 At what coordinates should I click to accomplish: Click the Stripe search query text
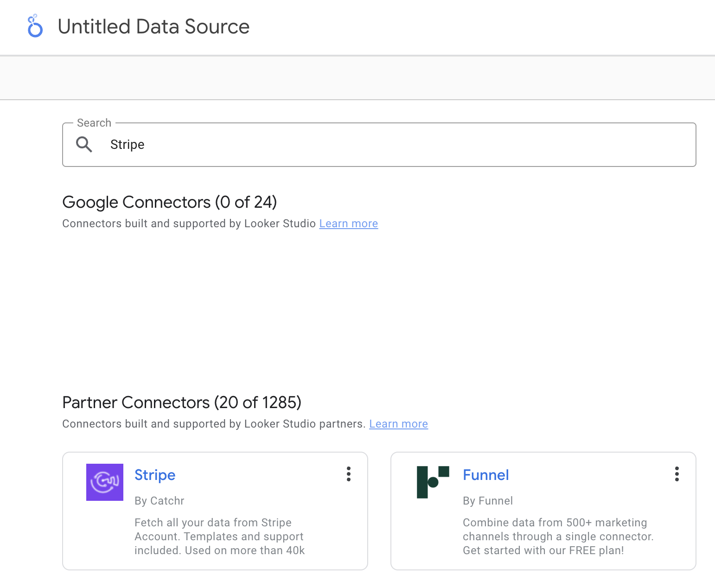tap(127, 144)
